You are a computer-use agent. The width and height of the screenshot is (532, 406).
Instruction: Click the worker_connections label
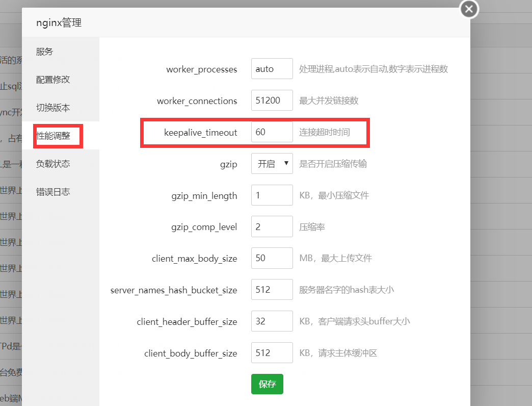click(197, 101)
